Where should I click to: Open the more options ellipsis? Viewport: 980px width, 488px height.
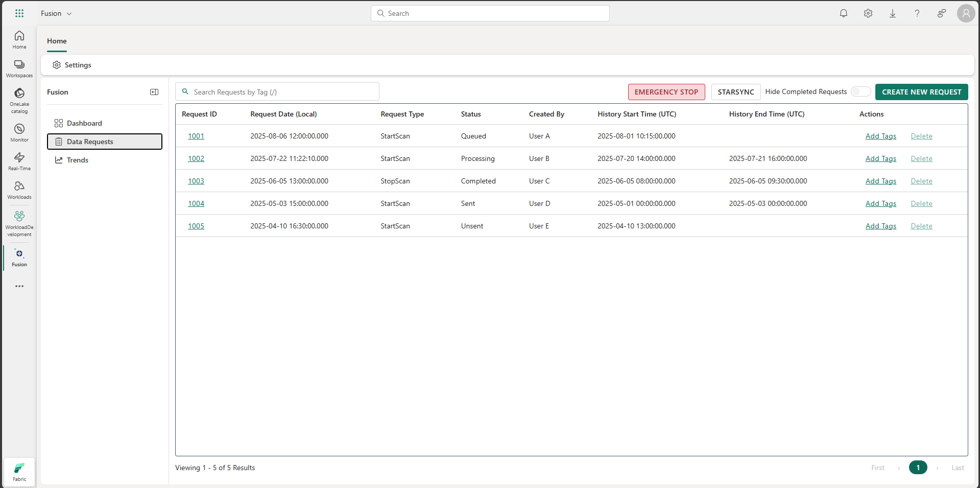(19, 286)
